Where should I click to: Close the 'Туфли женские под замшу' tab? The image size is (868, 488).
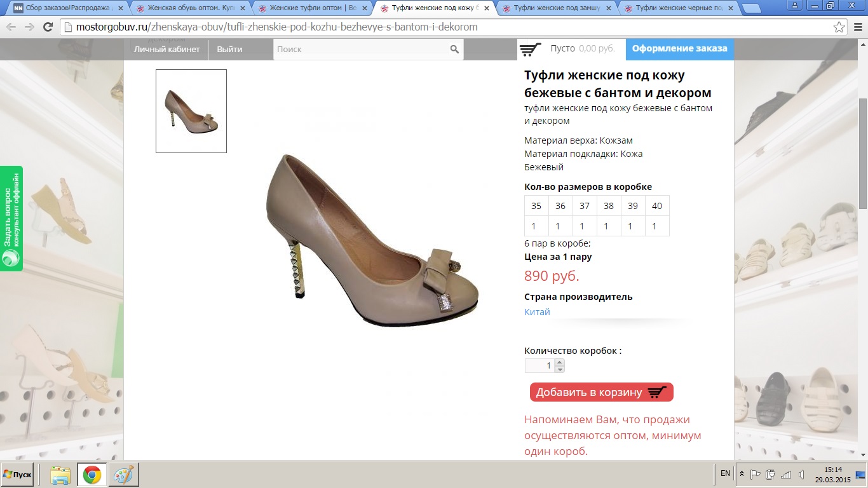(608, 9)
